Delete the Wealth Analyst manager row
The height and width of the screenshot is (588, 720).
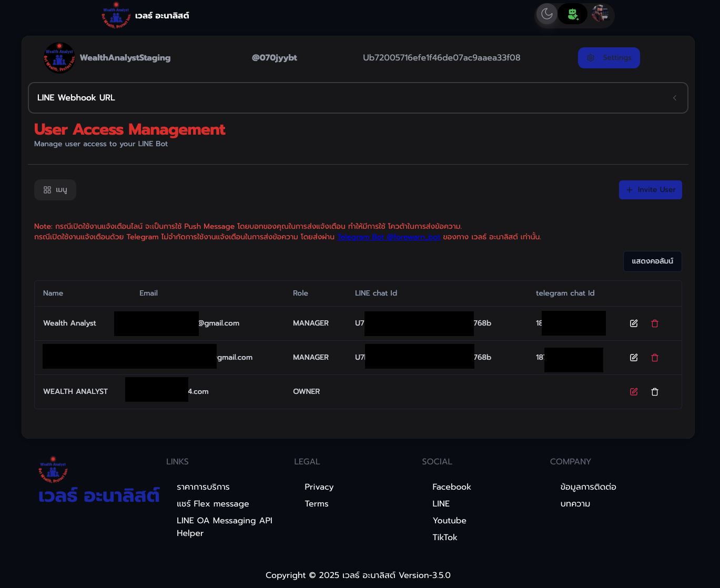(655, 323)
